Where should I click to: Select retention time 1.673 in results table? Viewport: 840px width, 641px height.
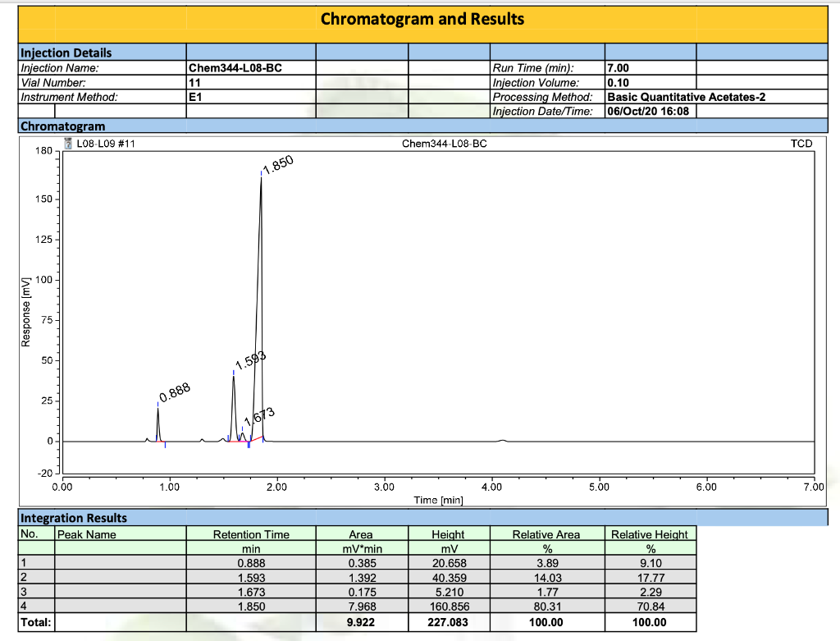(x=251, y=593)
